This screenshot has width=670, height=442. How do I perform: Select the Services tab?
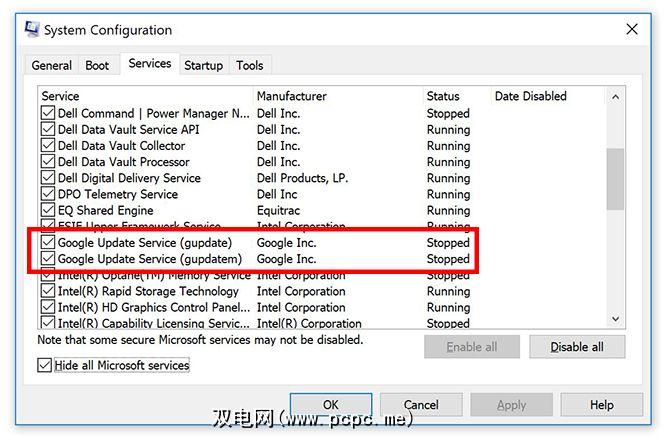point(150,63)
